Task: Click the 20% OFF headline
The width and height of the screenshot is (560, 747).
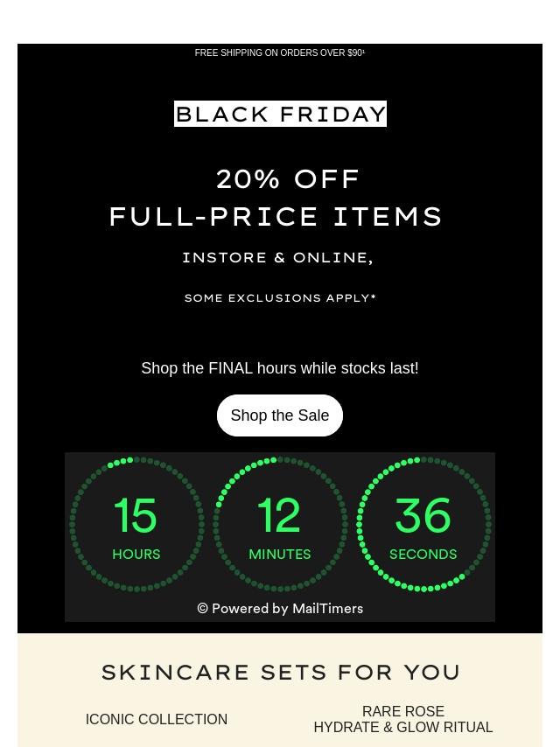Action: pyautogui.click(x=288, y=179)
